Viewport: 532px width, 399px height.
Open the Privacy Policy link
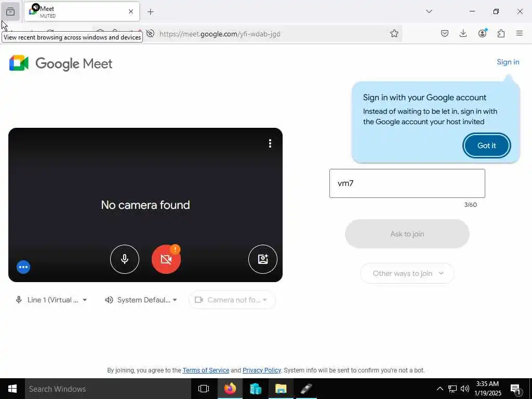(x=262, y=370)
